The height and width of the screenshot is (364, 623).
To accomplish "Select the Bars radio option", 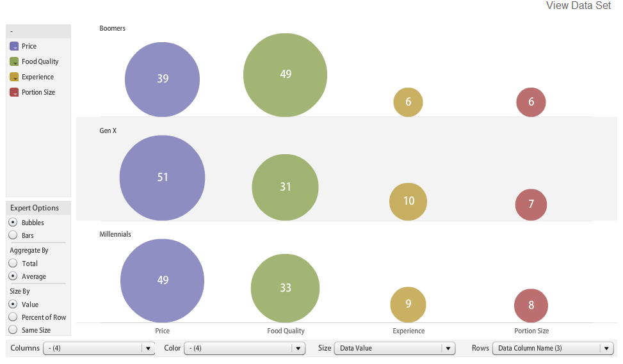I will point(13,235).
